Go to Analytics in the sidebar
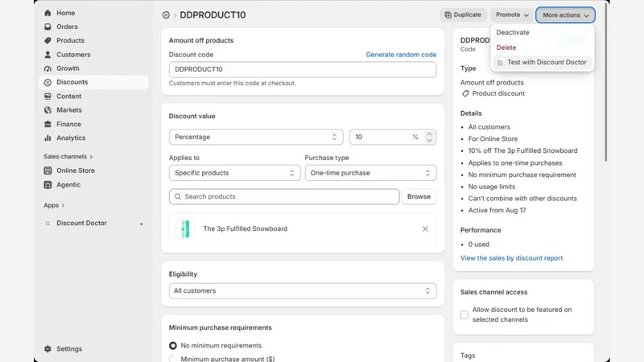Screen dimensions: 644x362 tap(93, 138)
